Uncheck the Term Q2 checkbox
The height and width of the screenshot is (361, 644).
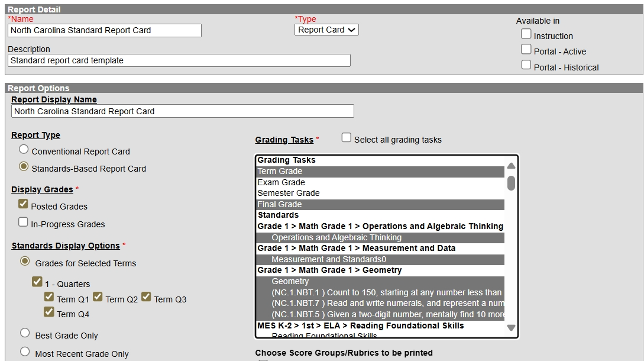(x=98, y=297)
